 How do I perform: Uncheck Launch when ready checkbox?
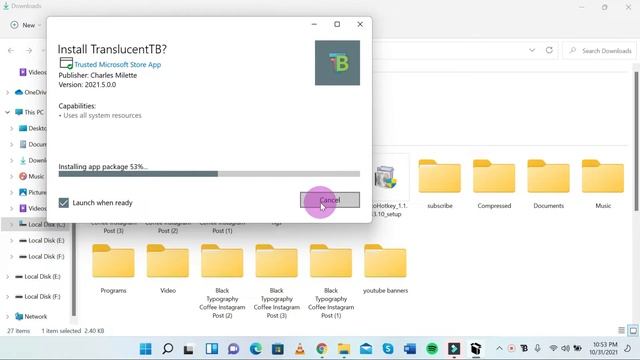pos(64,203)
